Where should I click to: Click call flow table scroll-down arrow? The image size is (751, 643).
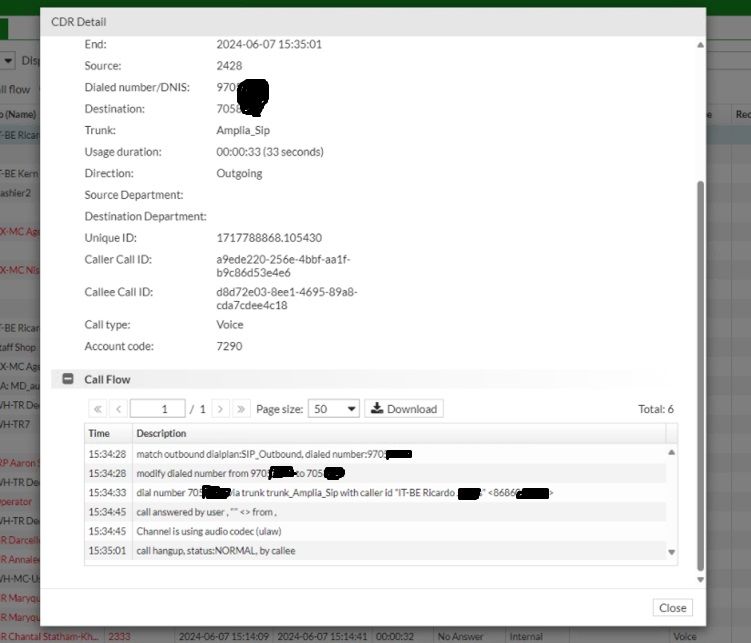[x=671, y=552]
